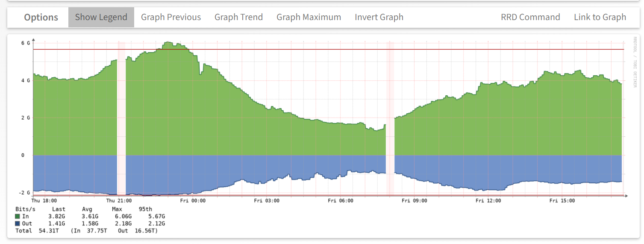Open the RRD Command view

click(x=530, y=17)
